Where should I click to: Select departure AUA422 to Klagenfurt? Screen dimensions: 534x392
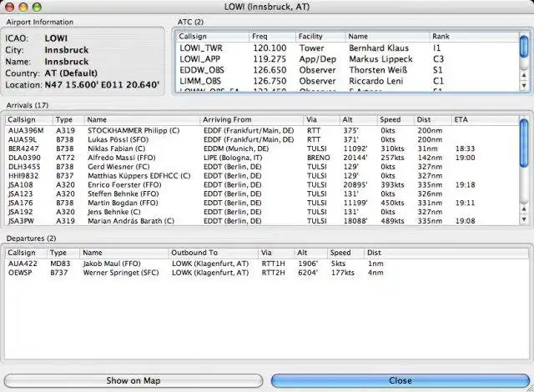point(267,264)
